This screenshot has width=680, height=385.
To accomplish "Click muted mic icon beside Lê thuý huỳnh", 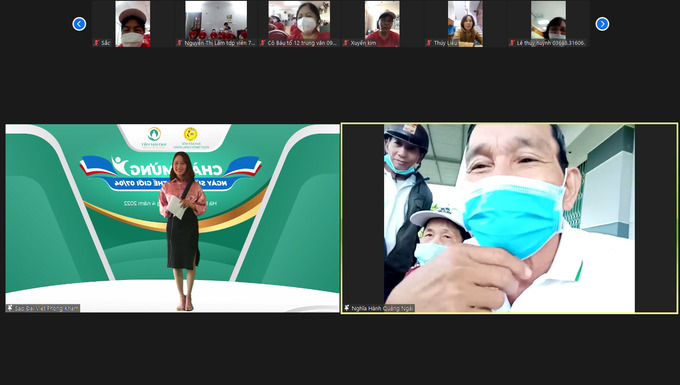I will (512, 43).
